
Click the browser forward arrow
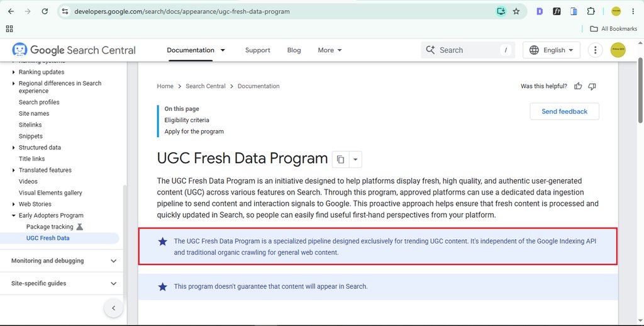28,11
